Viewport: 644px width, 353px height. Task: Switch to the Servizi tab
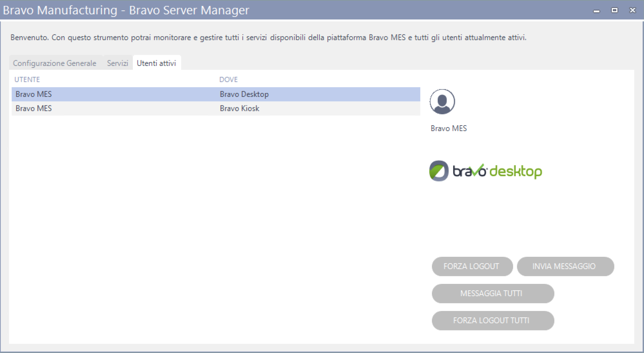(118, 63)
